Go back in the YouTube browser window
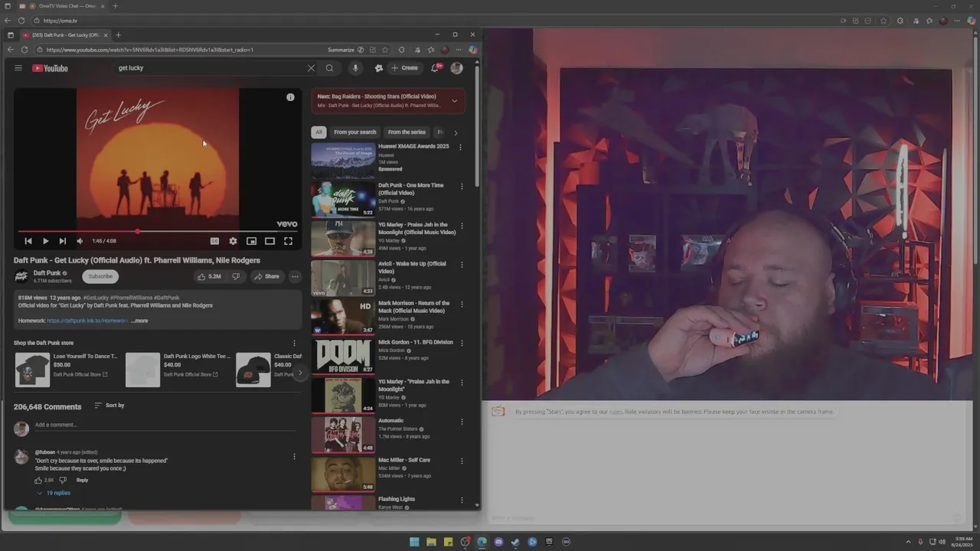Viewport: 980px width, 551px height. point(10,50)
